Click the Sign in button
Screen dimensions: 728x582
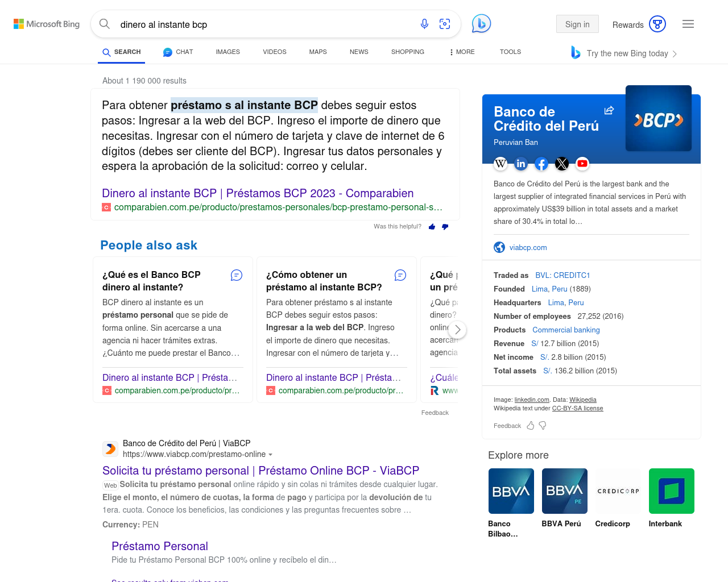[577, 24]
